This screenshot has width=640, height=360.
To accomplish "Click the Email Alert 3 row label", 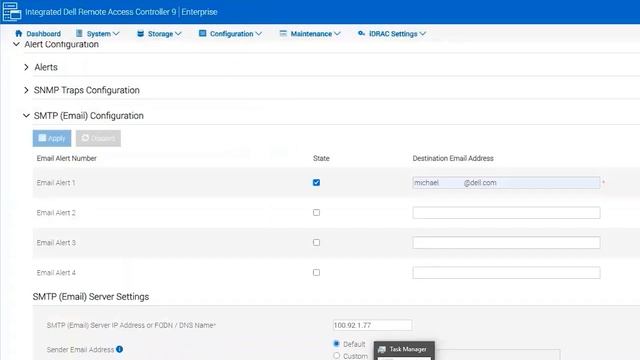I will click(x=56, y=243).
